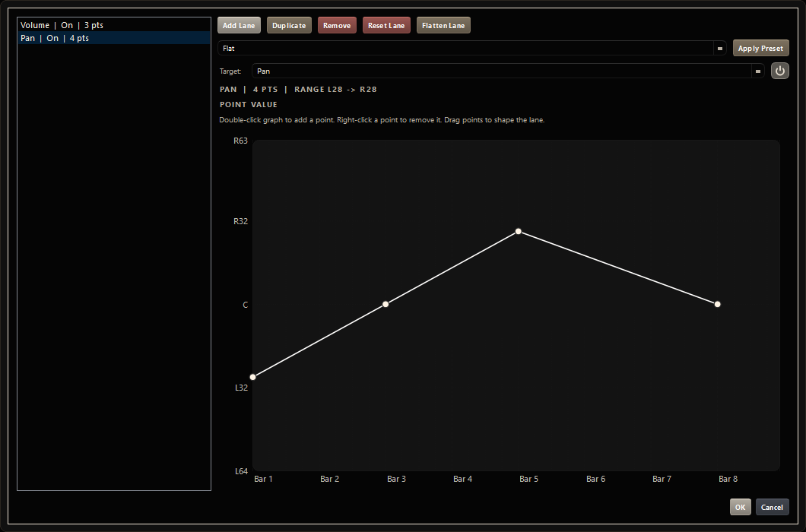This screenshot has width=806, height=532.
Task: Click the Bar 2 axis label
Action: tap(329, 479)
